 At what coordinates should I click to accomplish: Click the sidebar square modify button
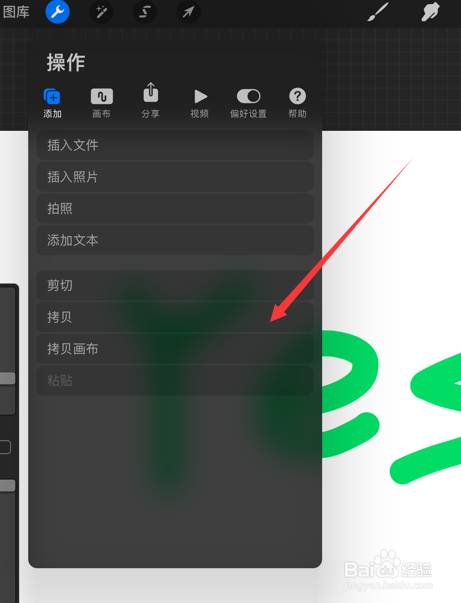coord(5,447)
